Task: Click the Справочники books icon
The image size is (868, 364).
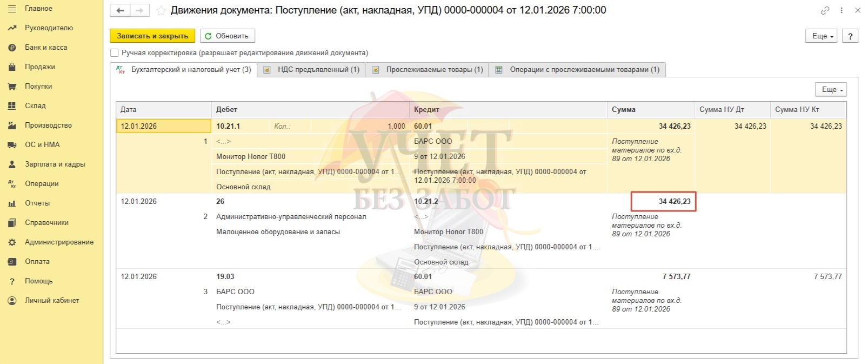Action: pyautogui.click(x=12, y=223)
